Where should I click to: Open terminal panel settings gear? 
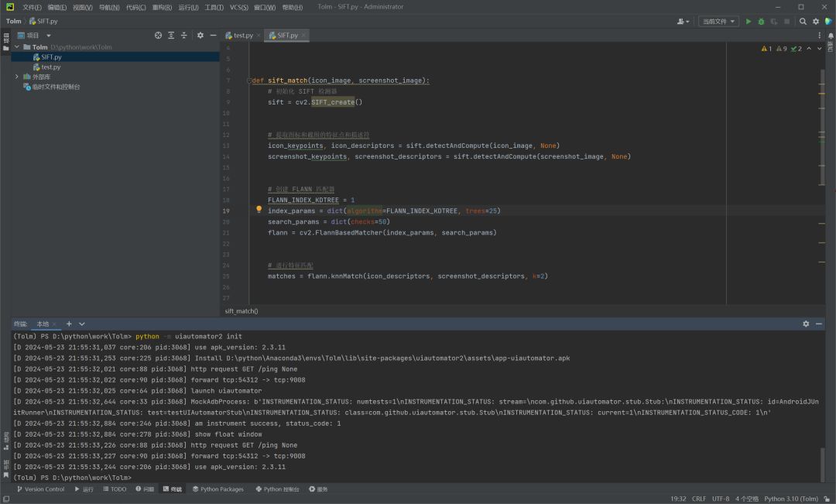[x=806, y=324]
